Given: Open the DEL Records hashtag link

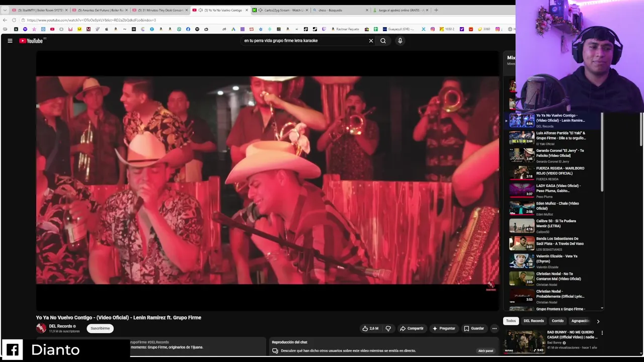Looking at the screenshot, I should pyautogui.click(x=158, y=342).
